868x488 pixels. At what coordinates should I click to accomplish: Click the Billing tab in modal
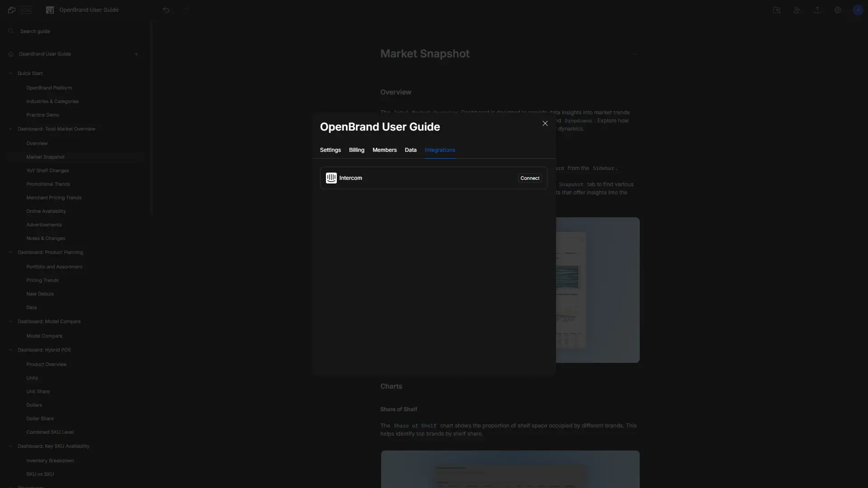[x=356, y=150]
